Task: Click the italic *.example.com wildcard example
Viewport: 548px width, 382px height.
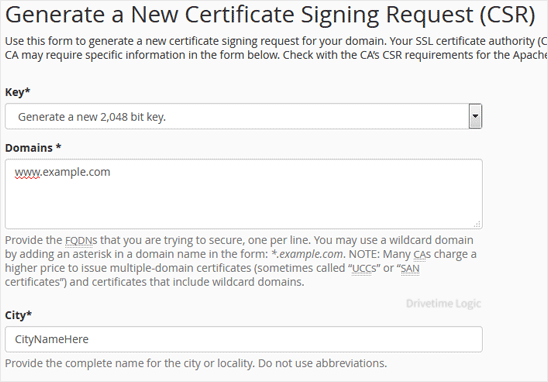Action: [x=307, y=254]
